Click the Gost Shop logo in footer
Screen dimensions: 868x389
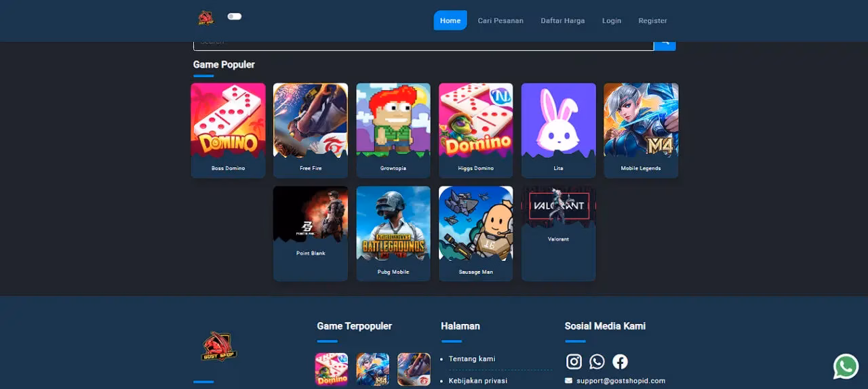[x=219, y=346]
